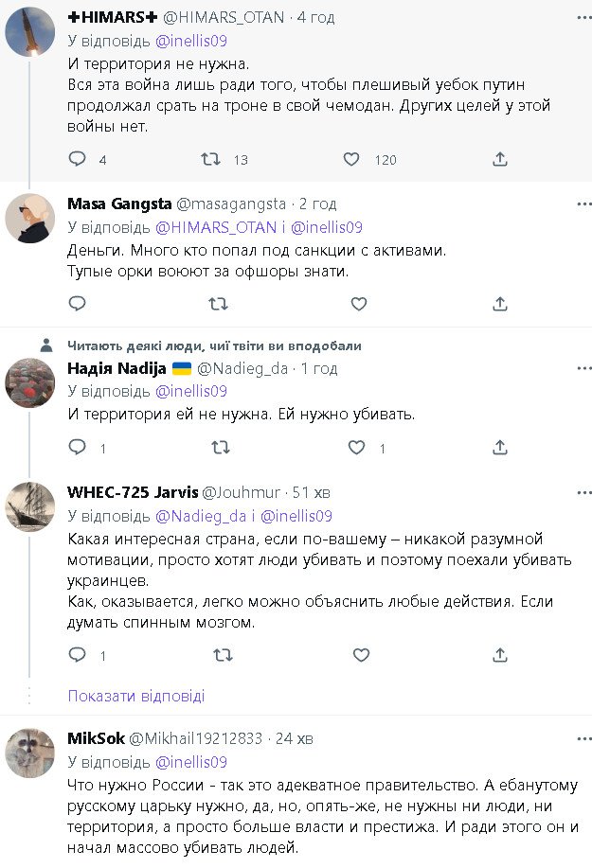Share the HIMARS tweet
Screen dimensions: 592x868
coord(500,159)
